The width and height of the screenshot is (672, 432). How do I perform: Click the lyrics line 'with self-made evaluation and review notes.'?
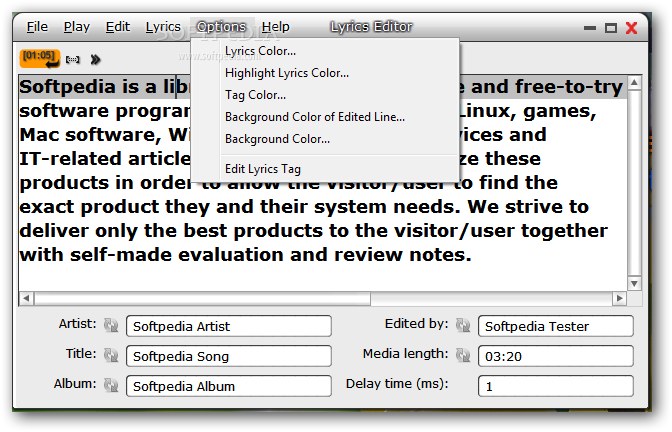pos(246,255)
